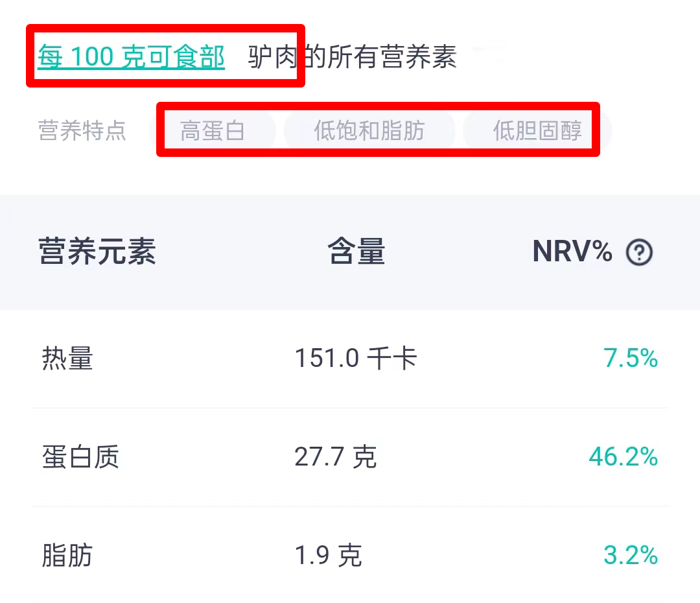Click the 热量 row label
The image size is (700, 603).
point(67,359)
